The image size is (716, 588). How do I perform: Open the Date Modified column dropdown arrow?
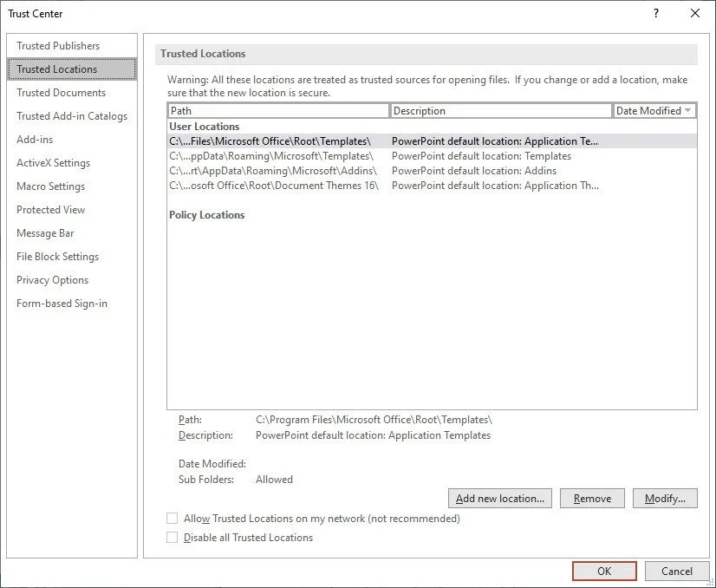tap(688, 111)
